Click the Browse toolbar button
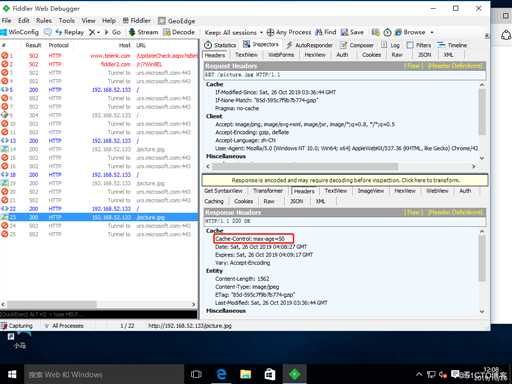The image size is (512, 384). [x=410, y=32]
